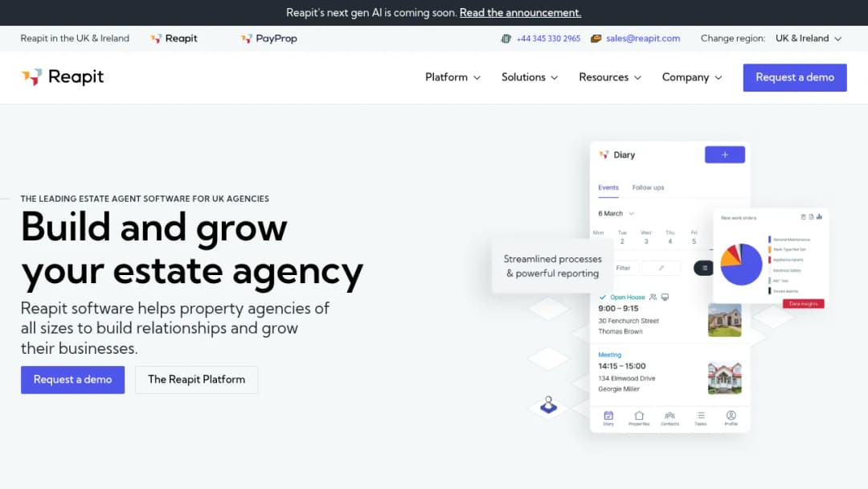Open the Tasks icon in the Diary card
Image resolution: width=868 pixels, height=489 pixels.
[701, 418]
